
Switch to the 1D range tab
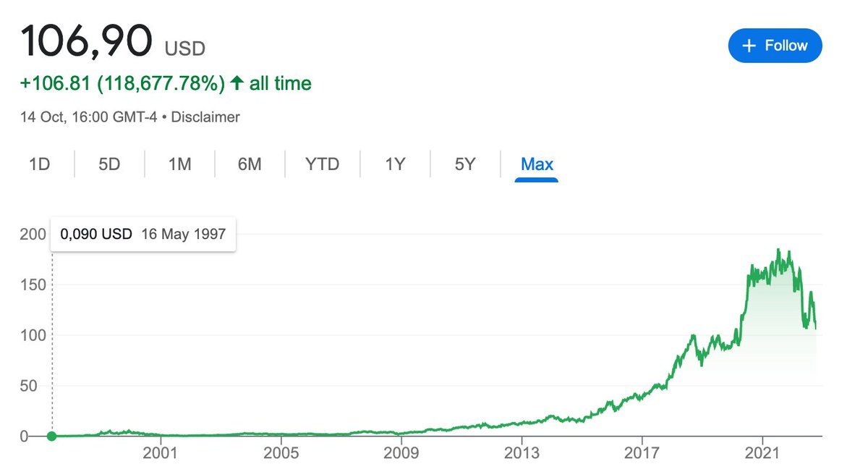coord(39,164)
